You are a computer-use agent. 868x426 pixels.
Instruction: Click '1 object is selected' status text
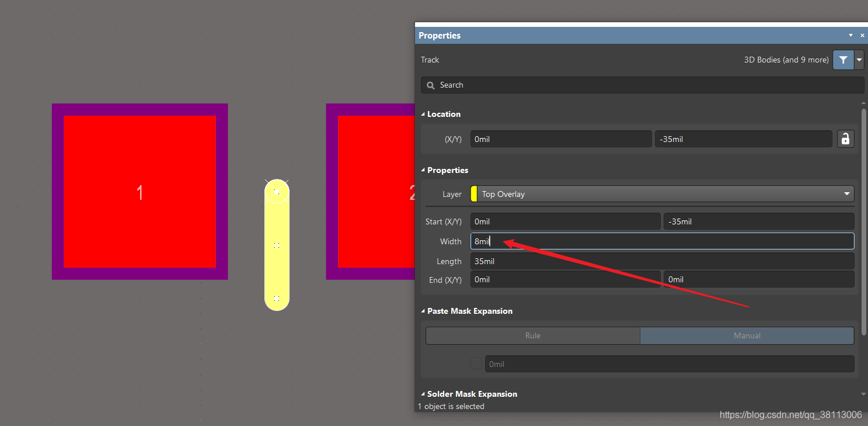451,406
